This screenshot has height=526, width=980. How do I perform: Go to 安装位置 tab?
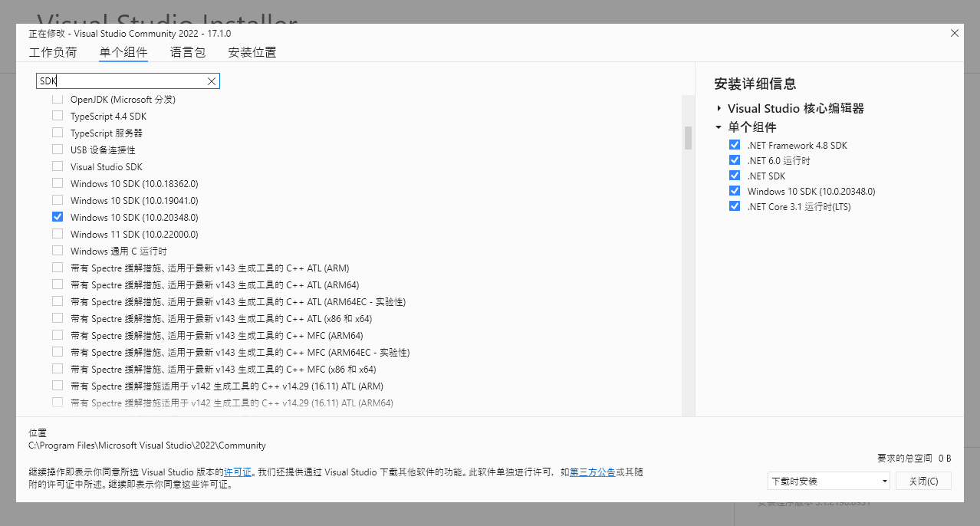(x=252, y=52)
